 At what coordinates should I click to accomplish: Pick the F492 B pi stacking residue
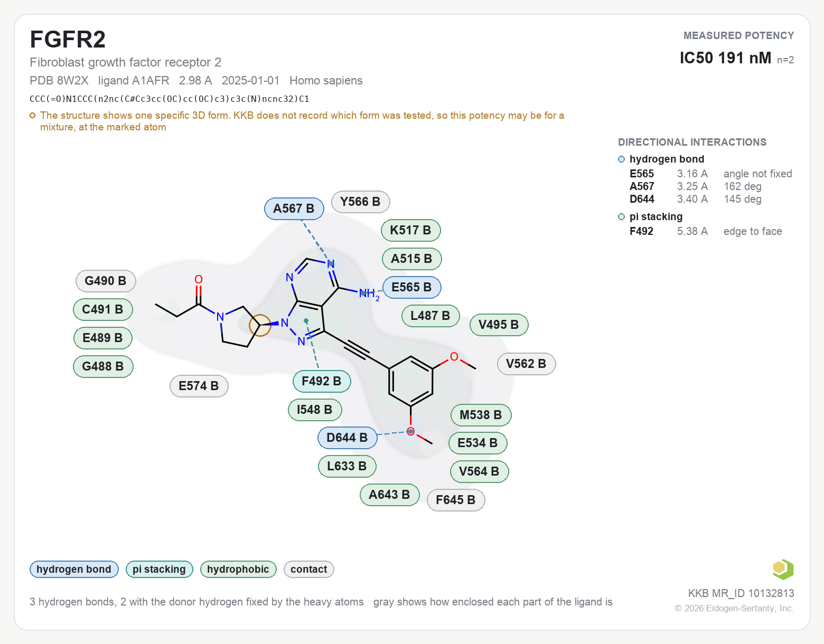pos(322,381)
